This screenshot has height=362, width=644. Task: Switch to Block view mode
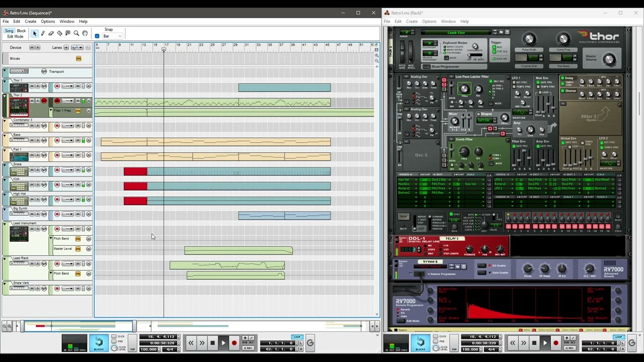coord(22,31)
